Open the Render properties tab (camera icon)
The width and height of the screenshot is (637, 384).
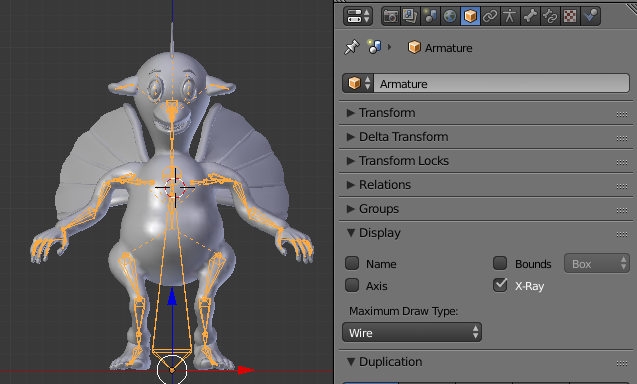click(390, 16)
